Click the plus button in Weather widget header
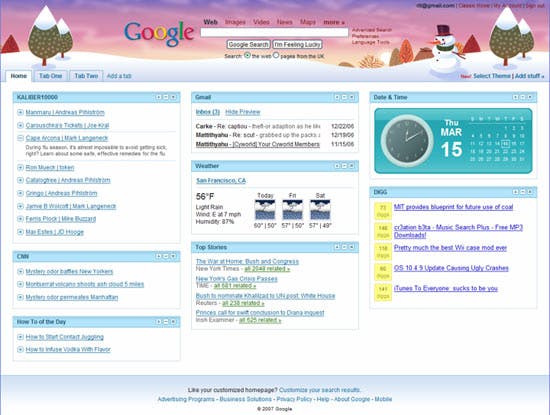Viewport: 550px width, 415px height. pos(337,166)
